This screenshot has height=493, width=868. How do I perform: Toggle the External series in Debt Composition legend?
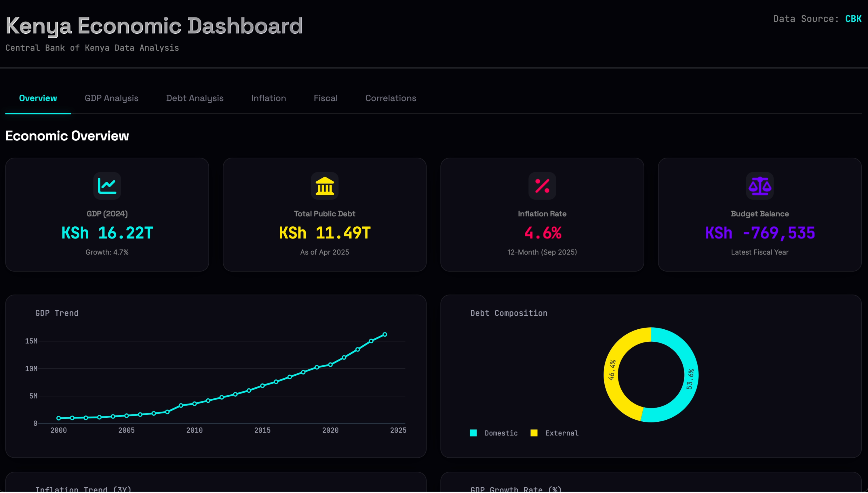tap(554, 433)
